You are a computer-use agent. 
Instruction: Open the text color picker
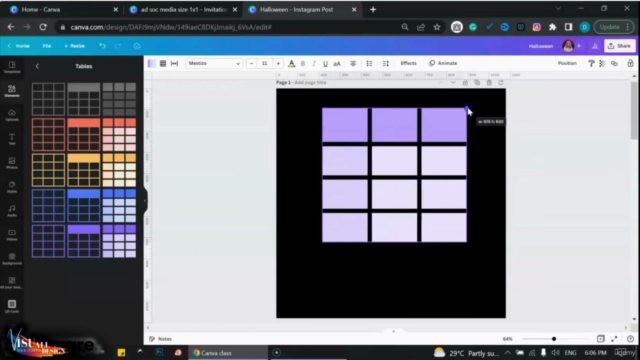291,63
